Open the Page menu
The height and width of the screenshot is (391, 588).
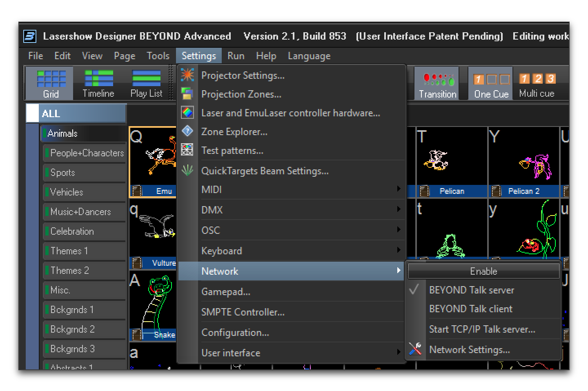125,56
